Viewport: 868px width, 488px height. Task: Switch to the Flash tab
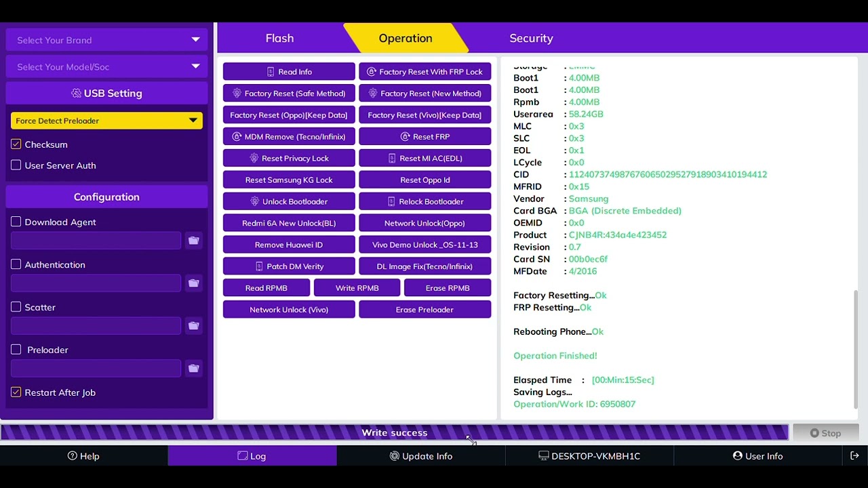click(x=279, y=39)
